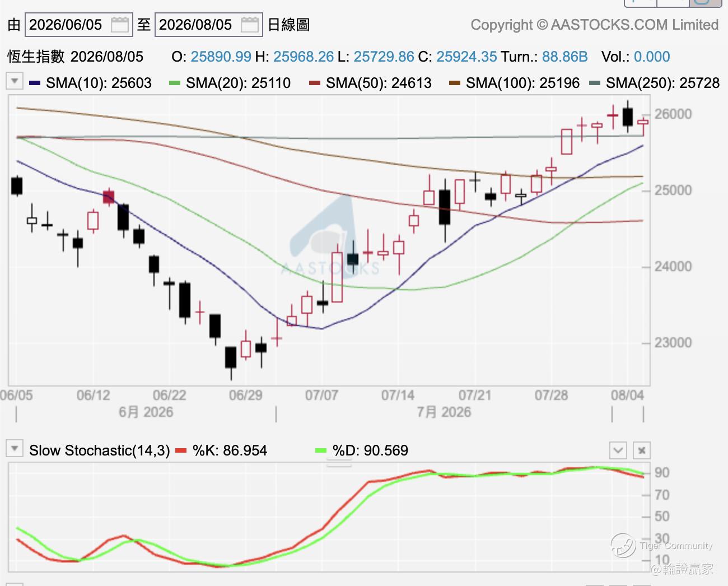Click the volume value 0.000
The image size is (728, 586).
[x=652, y=57]
